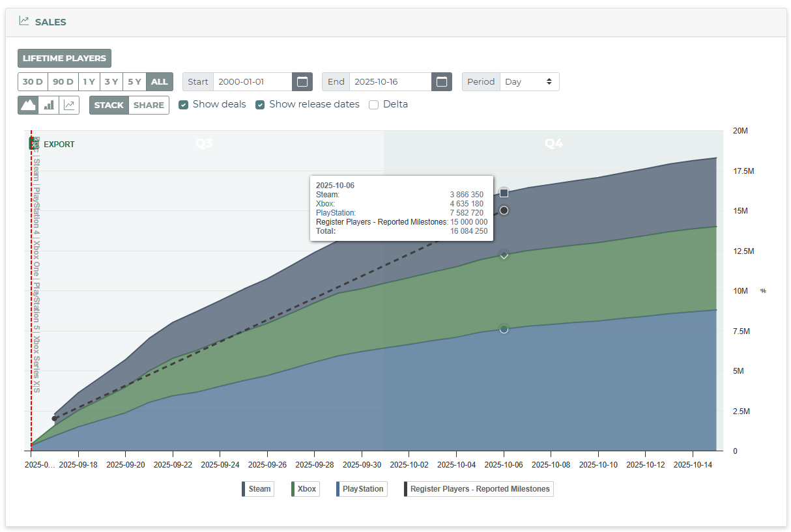Open the End date calendar picker
Image resolution: width=791 pixels, height=532 pixels.
(442, 81)
